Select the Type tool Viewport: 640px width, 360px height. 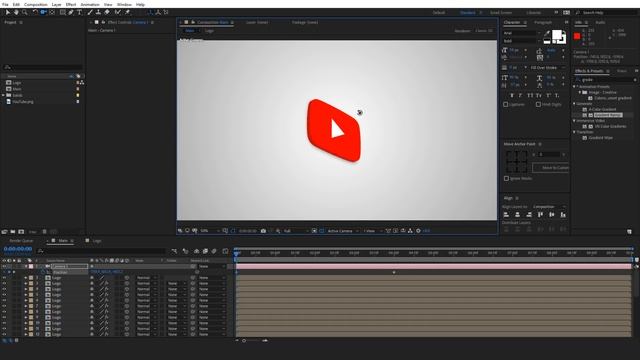tap(80, 13)
